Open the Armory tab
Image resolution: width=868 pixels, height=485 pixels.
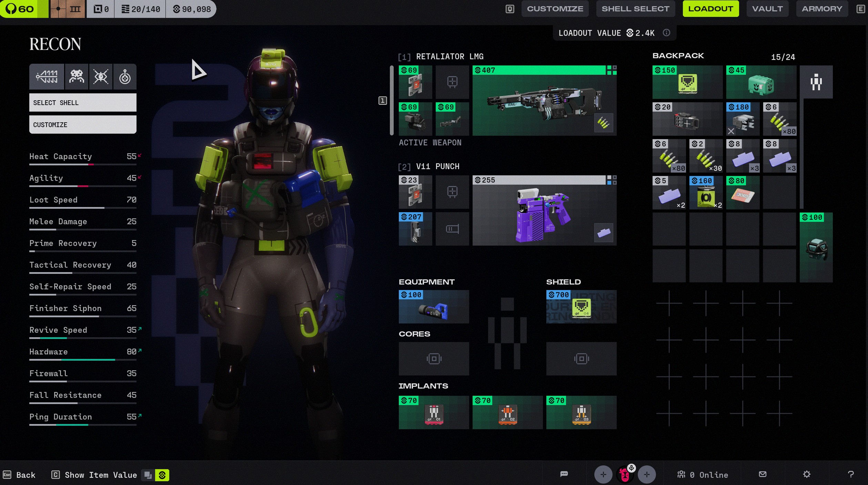[x=822, y=9]
